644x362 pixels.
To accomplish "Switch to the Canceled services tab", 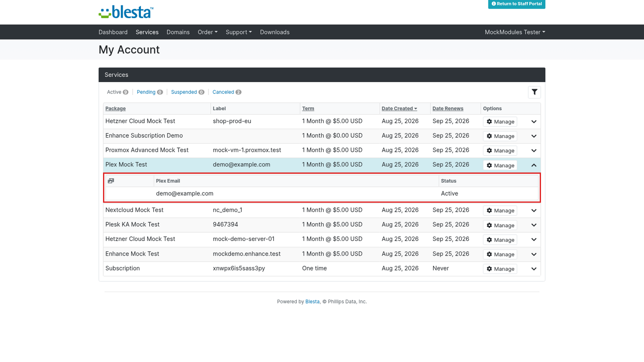I will coord(227,92).
